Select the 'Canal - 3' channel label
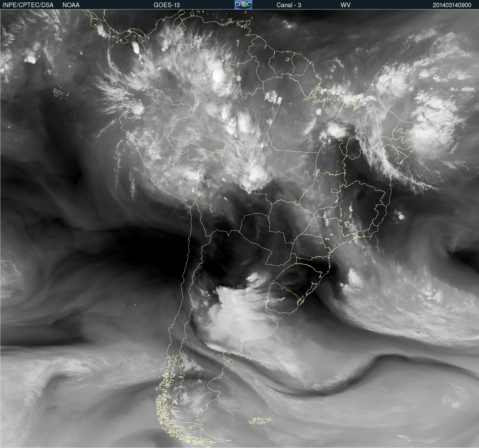Screen dimensions: 479x448 point(289,5)
